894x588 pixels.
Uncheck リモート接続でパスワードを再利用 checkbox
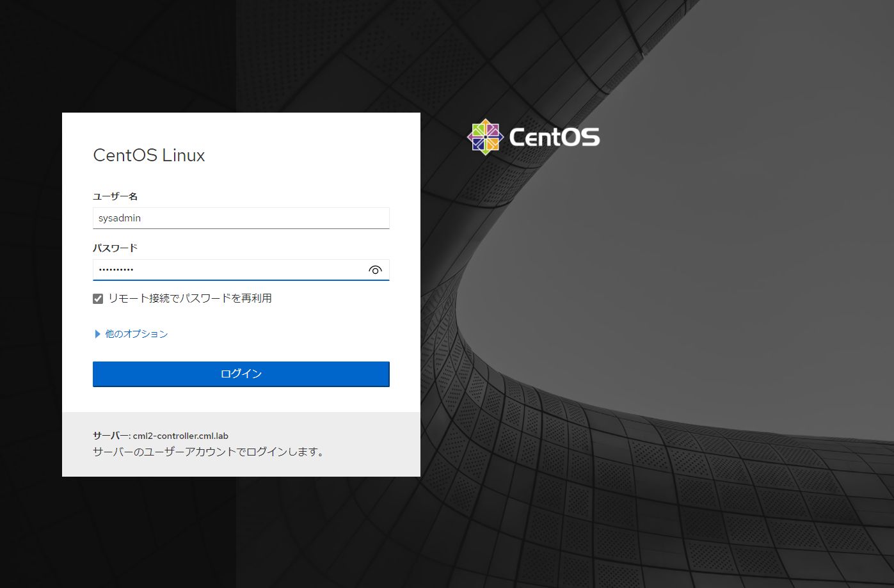tap(98, 299)
